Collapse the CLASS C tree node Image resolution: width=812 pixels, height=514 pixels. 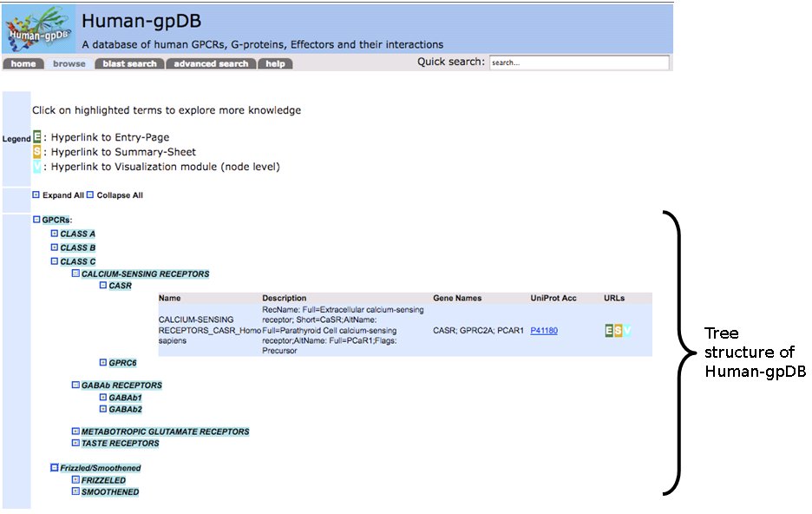(54, 260)
